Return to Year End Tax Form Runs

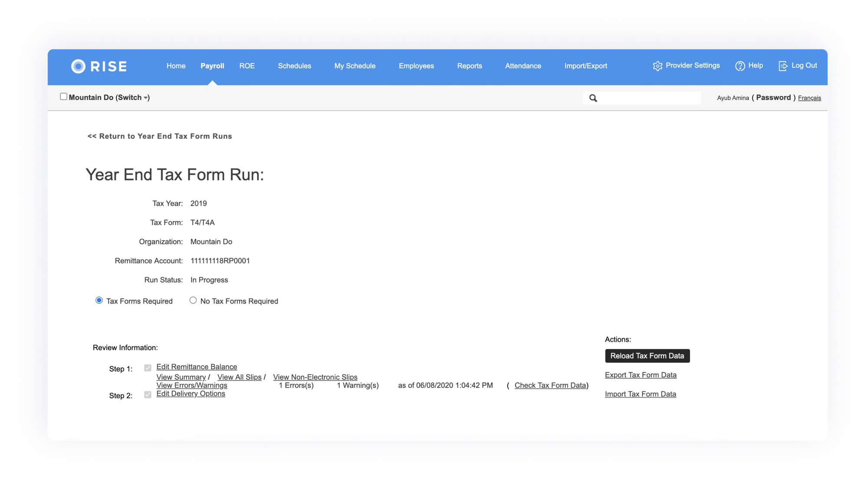160,136
